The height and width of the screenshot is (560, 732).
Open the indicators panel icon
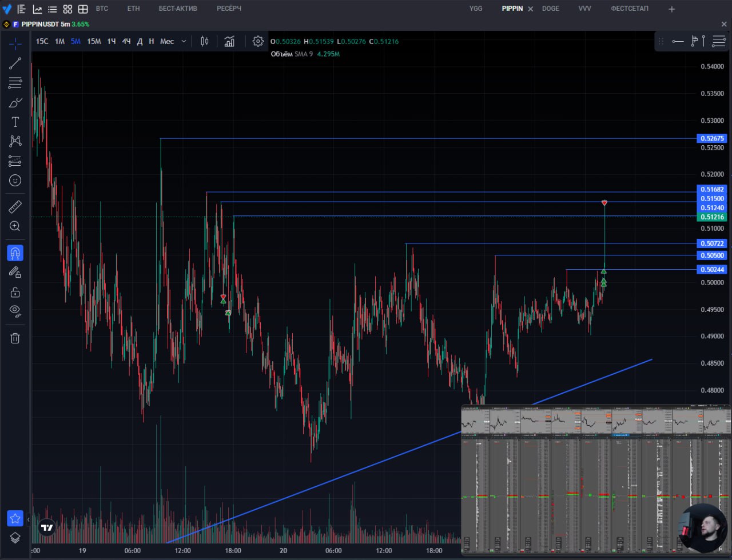click(229, 41)
